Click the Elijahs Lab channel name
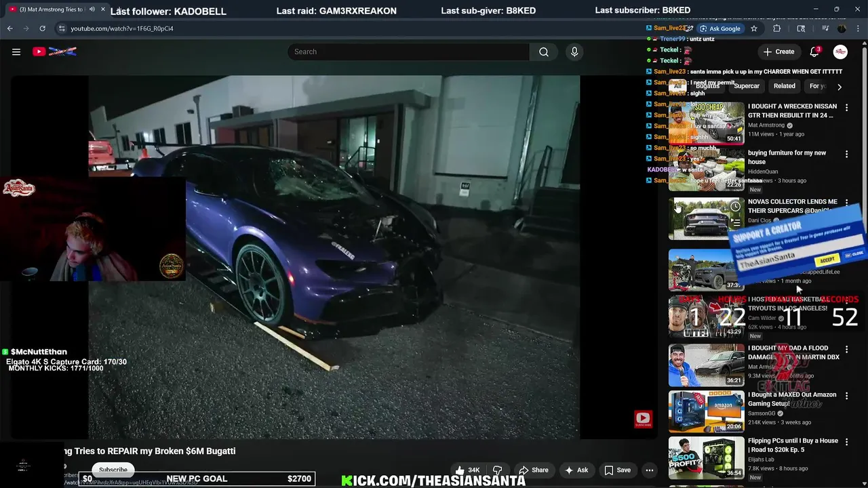This screenshot has height=488, width=868. click(764, 459)
